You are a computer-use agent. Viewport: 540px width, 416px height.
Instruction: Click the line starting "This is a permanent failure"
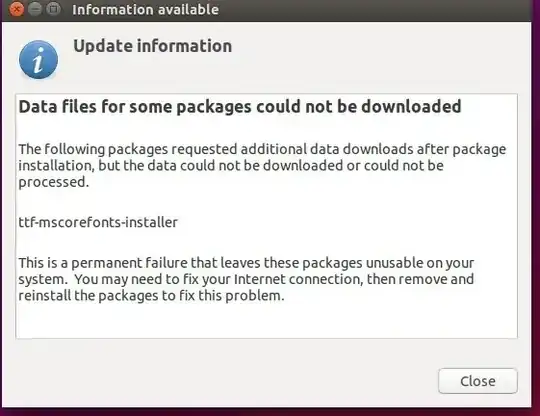(x=246, y=263)
